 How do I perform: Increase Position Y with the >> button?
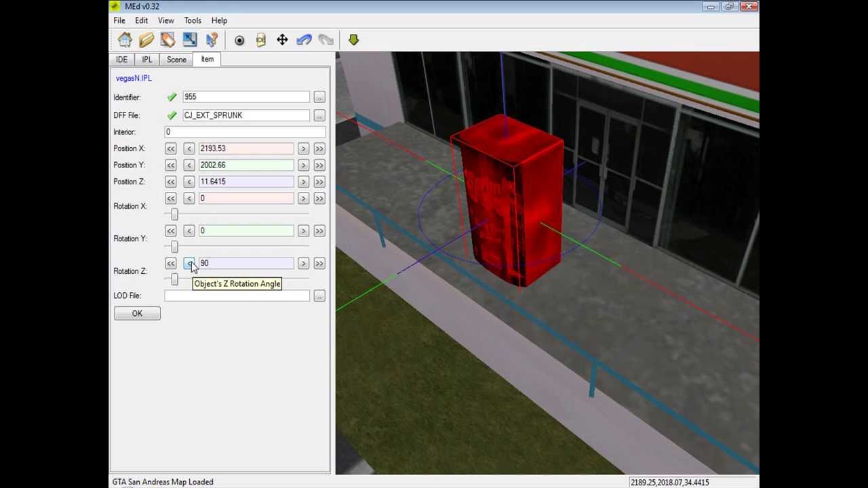pyautogui.click(x=319, y=165)
